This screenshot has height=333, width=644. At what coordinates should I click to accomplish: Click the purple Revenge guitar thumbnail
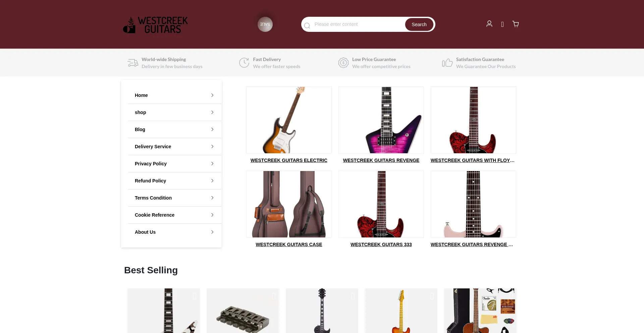tap(381, 120)
